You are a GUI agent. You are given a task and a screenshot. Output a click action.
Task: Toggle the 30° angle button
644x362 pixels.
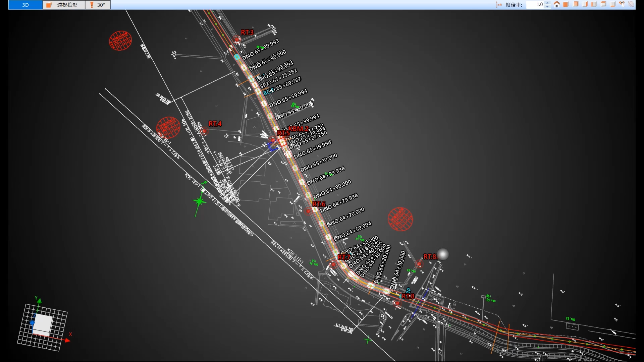(98, 5)
